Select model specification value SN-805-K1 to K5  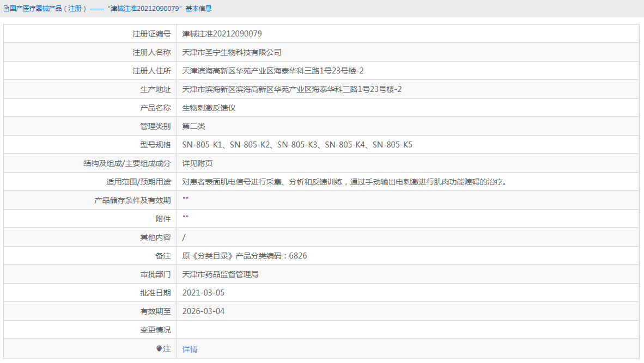(297, 145)
